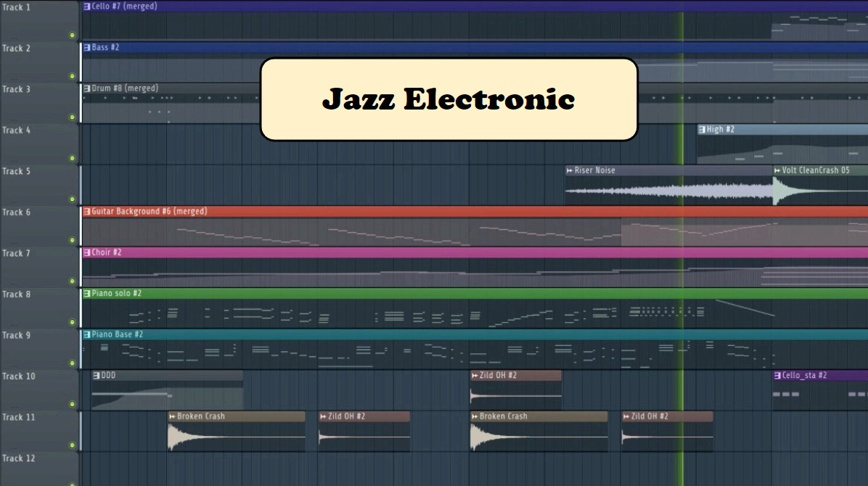Image resolution: width=868 pixels, height=486 pixels.
Task: Click the Guitar Background #6 clip note area
Action: 475,232
